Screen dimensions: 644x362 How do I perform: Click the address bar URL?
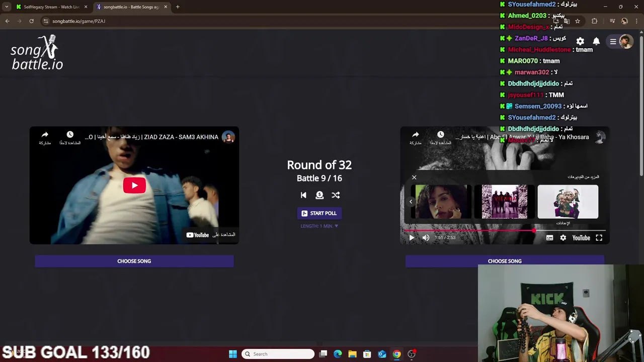click(x=79, y=21)
